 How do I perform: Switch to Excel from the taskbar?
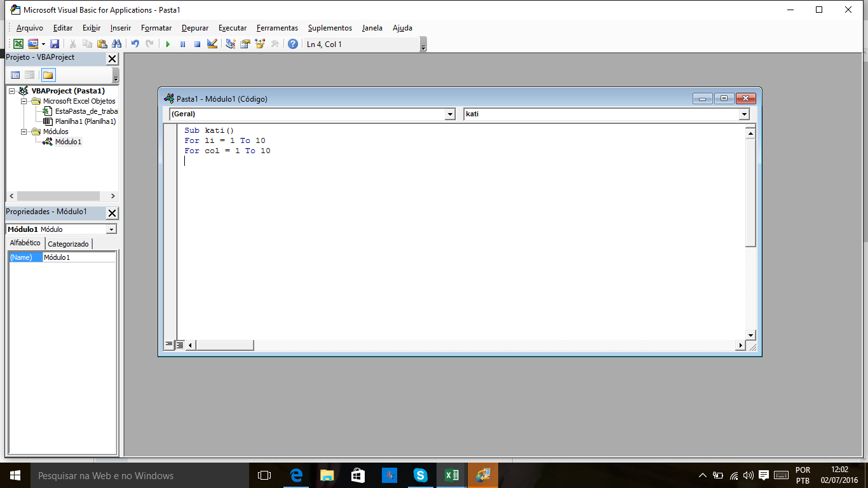(x=451, y=475)
